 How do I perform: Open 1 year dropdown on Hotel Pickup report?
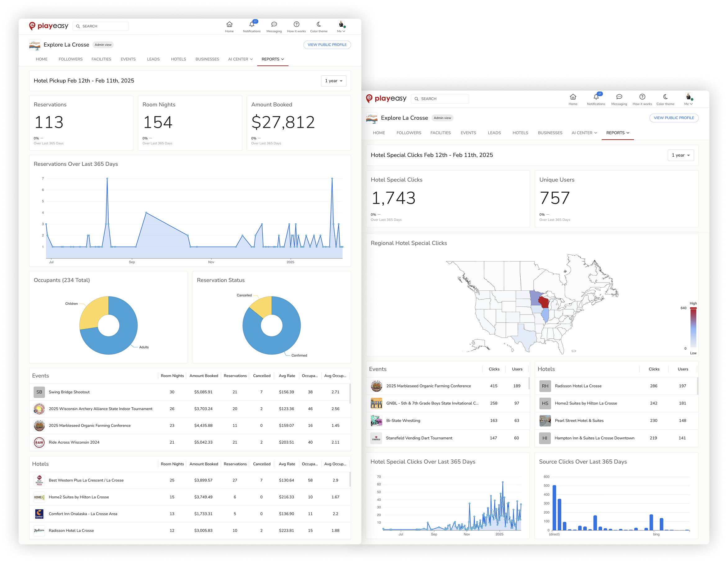pyautogui.click(x=334, y=81)
